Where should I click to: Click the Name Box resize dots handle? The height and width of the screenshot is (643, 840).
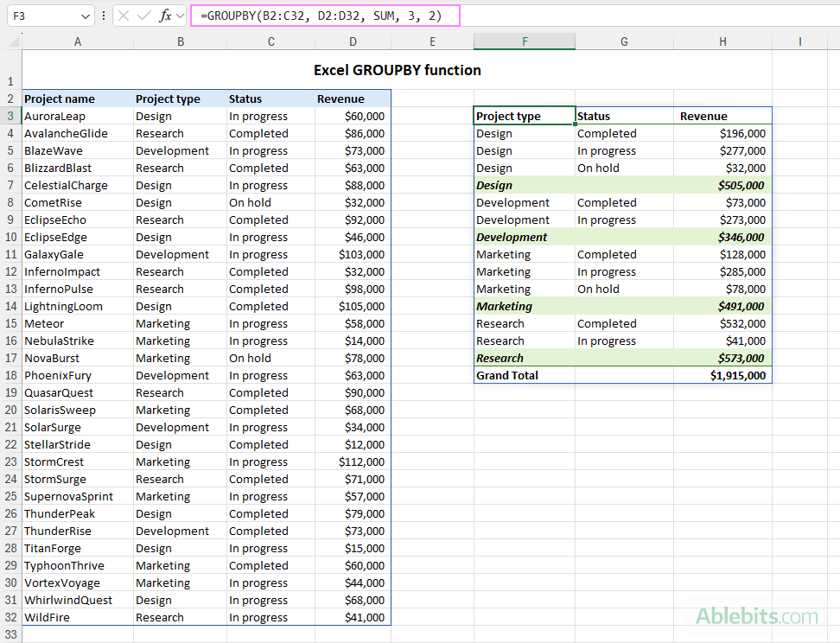(104, 16)
